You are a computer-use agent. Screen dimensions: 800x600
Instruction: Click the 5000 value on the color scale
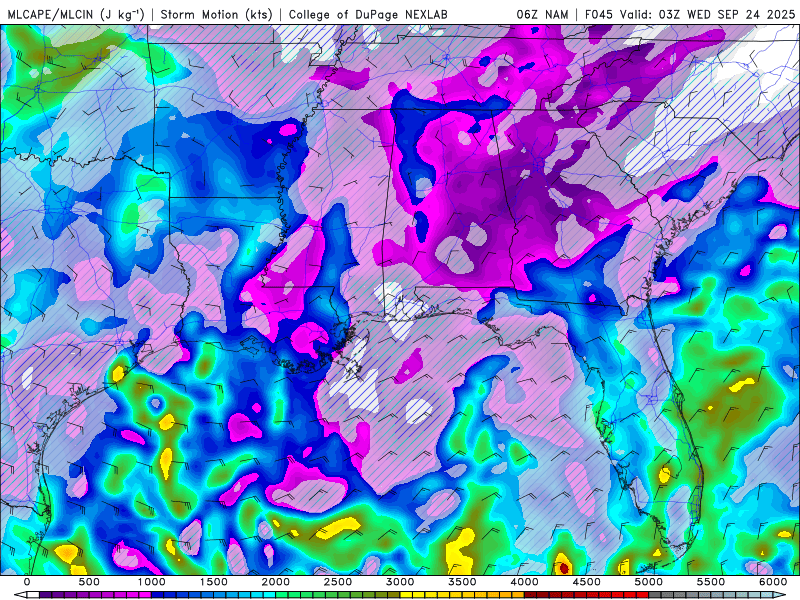[x=649, y=582]
